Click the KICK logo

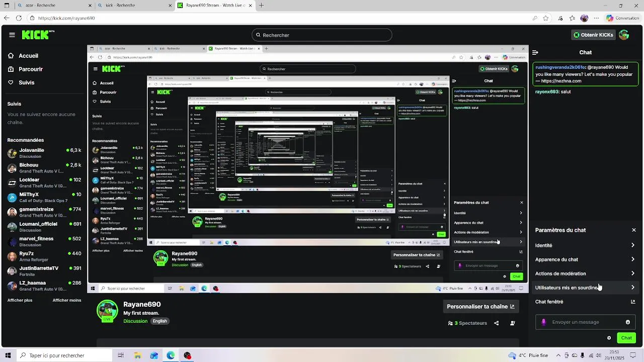pos(38,35)
